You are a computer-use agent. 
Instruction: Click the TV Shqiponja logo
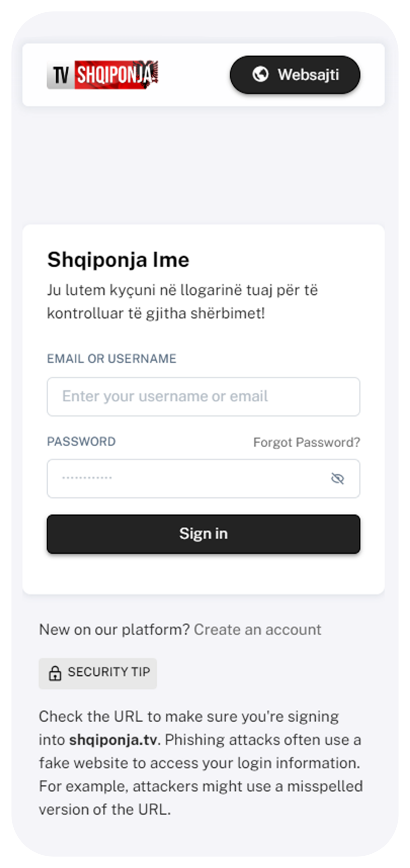(102, 75)
